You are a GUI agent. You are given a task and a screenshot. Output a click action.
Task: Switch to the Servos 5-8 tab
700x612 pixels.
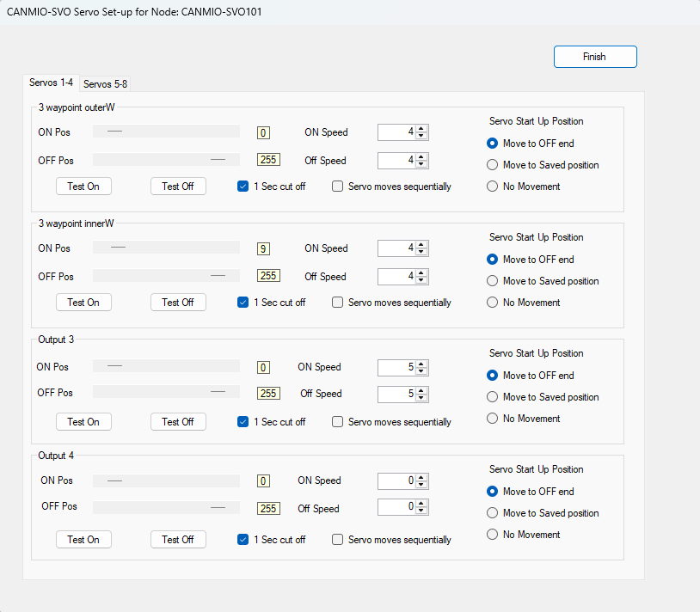tap(106, 83)
